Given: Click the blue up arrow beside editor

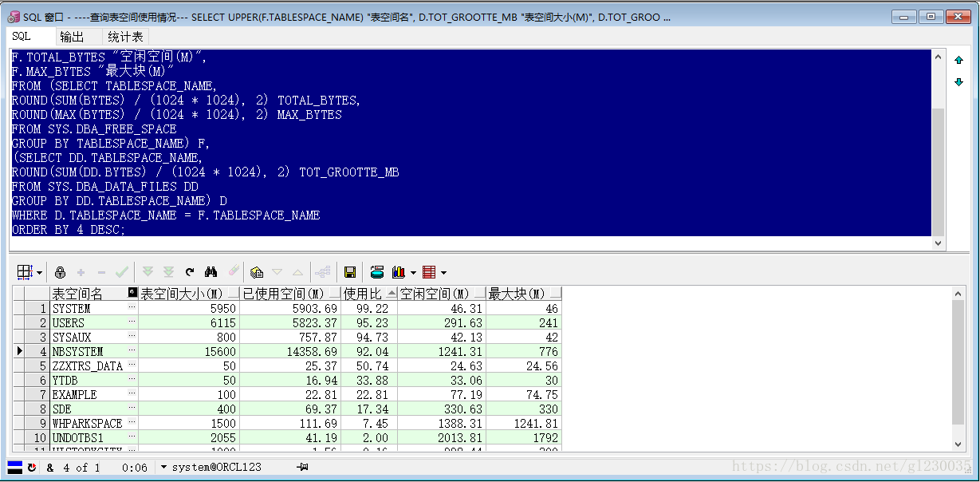Looking at the screenshot, I should coord(959,61).
